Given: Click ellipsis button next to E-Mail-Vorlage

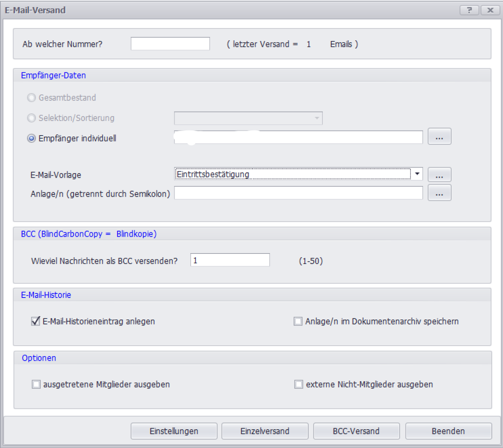Looking at the screenshot, I should coord(439,175).
